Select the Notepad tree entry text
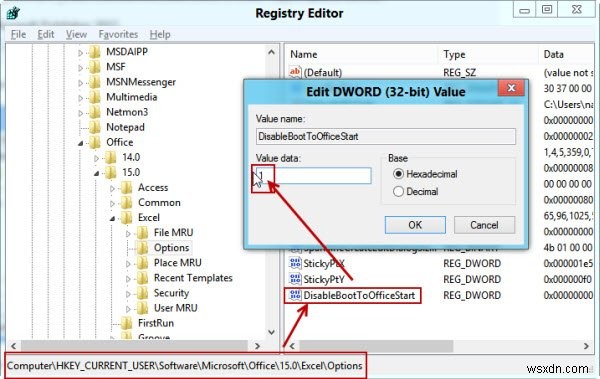The width and height of the screenshot is (600, 379). click(125, 127)
